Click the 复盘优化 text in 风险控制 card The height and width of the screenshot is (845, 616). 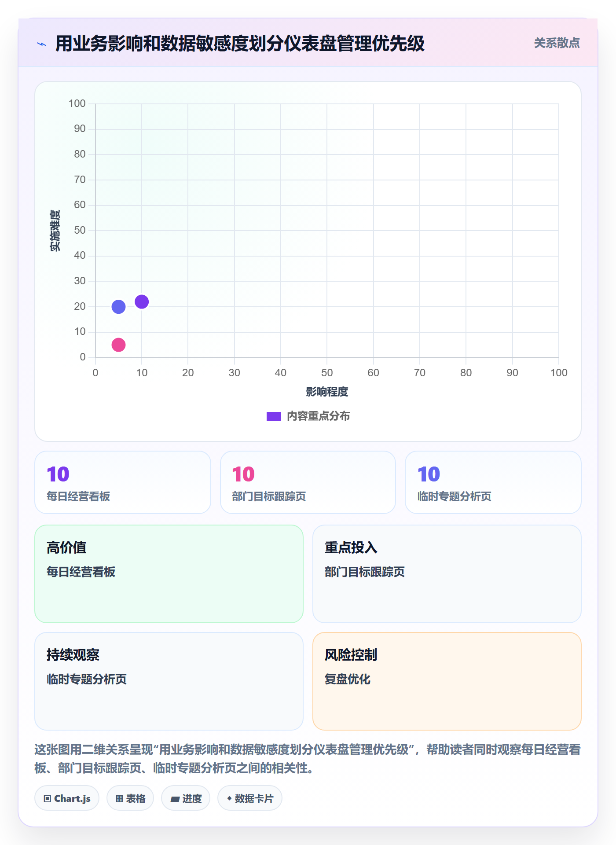tap(348, 679)
